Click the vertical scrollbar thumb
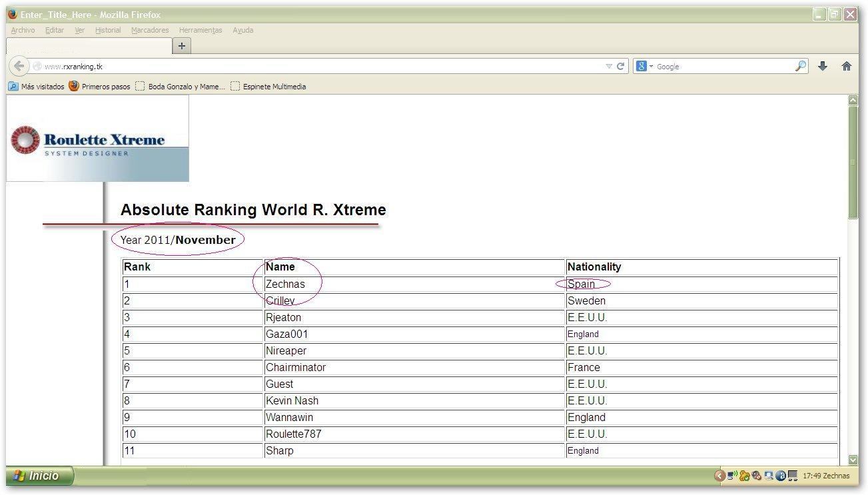Viewport: 868px width, 495px height. [x=853, y=162]
